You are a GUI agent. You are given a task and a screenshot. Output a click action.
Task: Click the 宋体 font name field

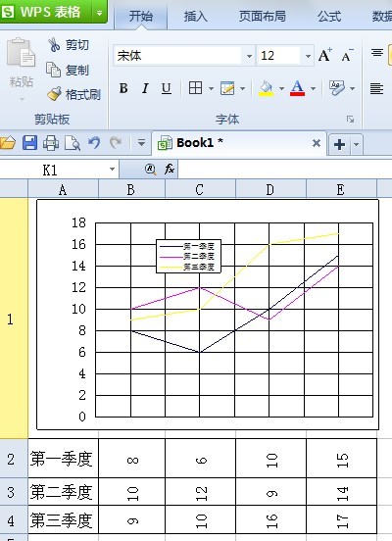(177, 56)
